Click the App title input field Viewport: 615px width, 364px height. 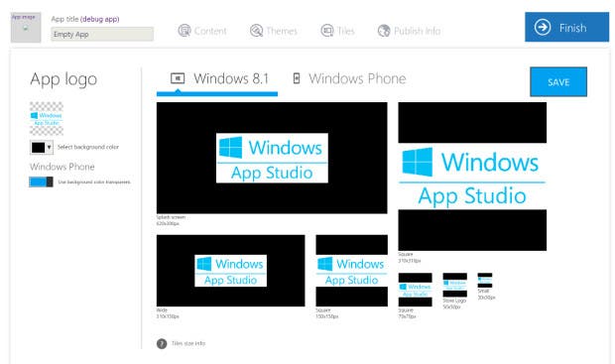point(102,34)
